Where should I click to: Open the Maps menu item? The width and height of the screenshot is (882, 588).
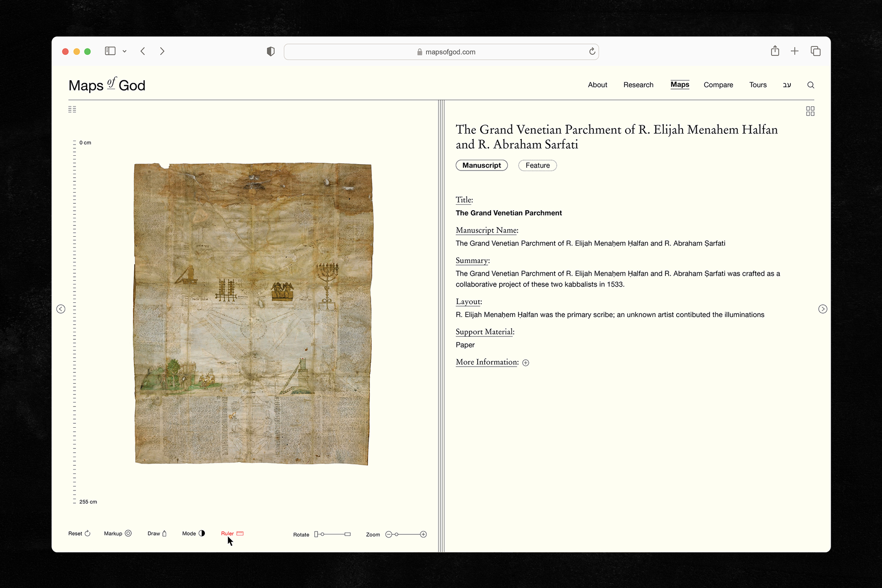click(x=680, y=85)
